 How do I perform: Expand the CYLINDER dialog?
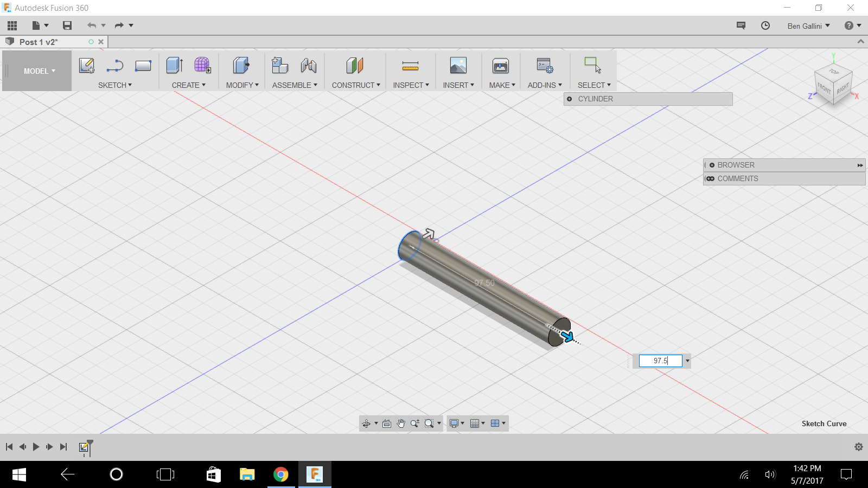tap(570, 99)
